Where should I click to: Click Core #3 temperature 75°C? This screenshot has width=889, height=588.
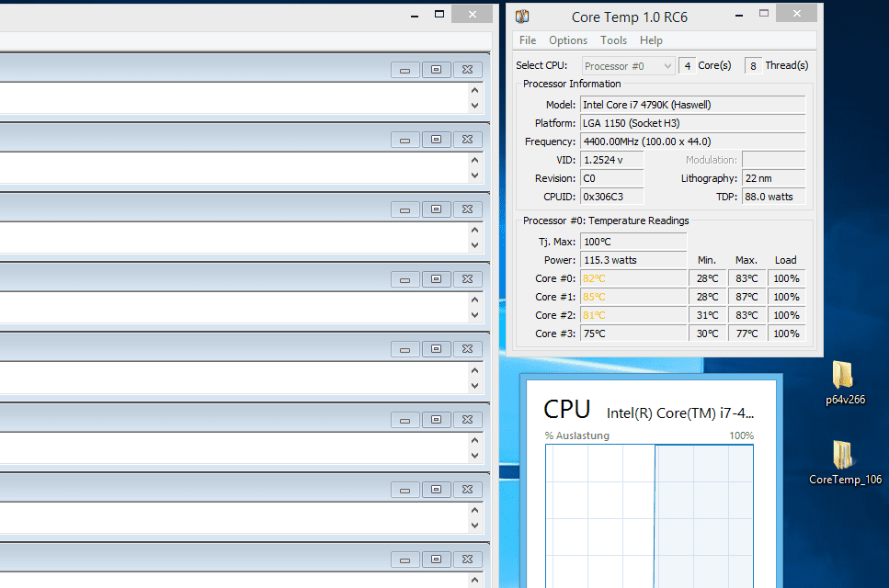(x=633, y=334)
